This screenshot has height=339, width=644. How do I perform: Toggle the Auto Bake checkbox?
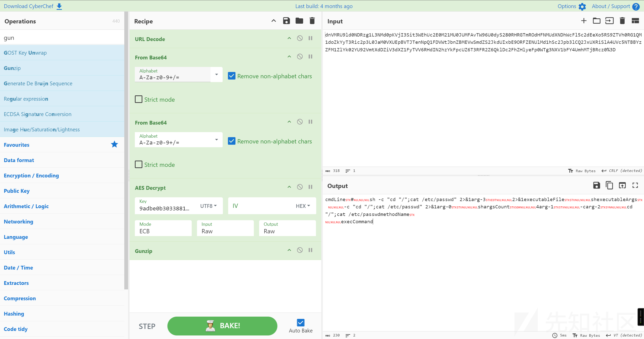[x=301, y=322]
